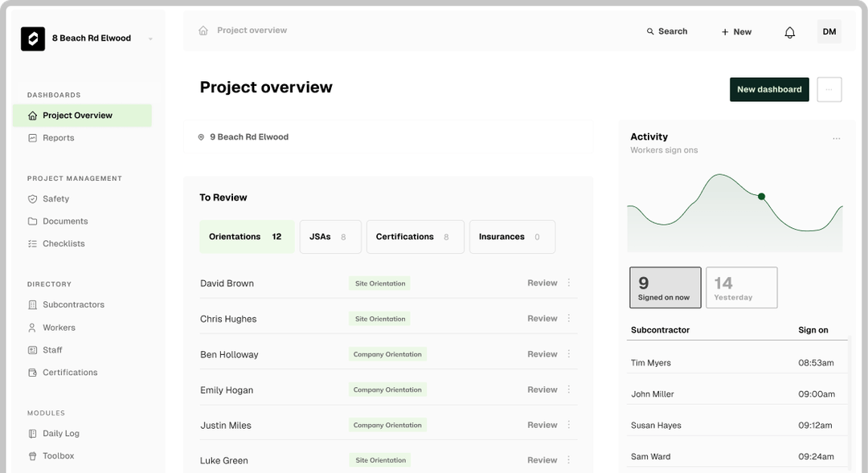
Task: Click the highlighted point on the activity graph
Action: pyautogui.click(x=761, y=195)
